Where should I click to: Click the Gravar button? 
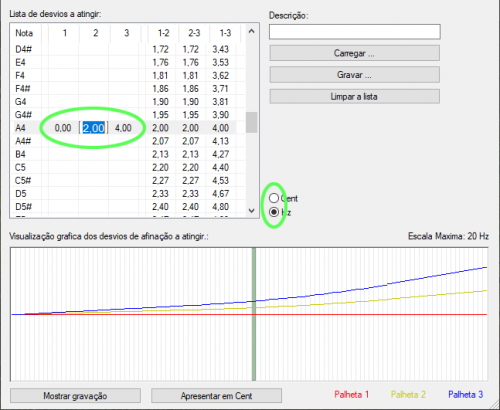tap(354, 75)
